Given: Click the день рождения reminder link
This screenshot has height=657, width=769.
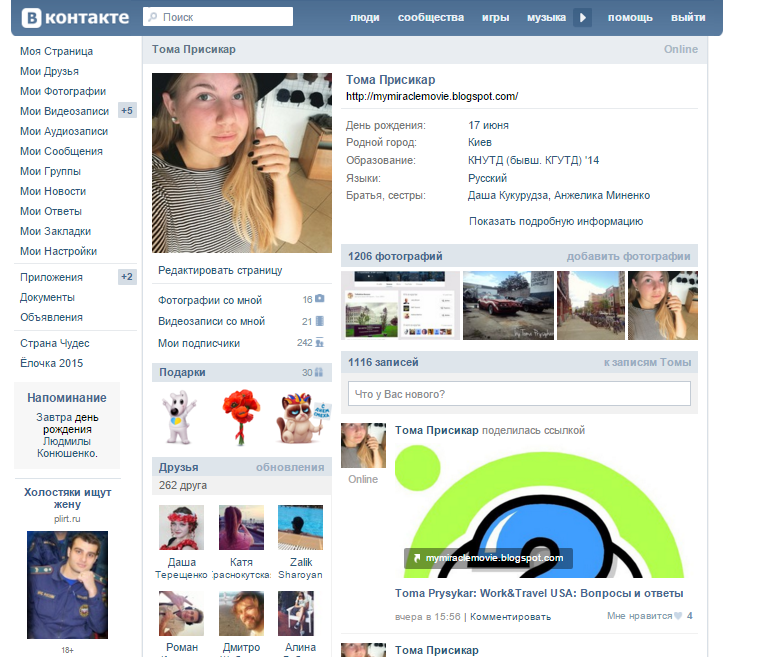Looking at the screenshot, I should 71,423.
